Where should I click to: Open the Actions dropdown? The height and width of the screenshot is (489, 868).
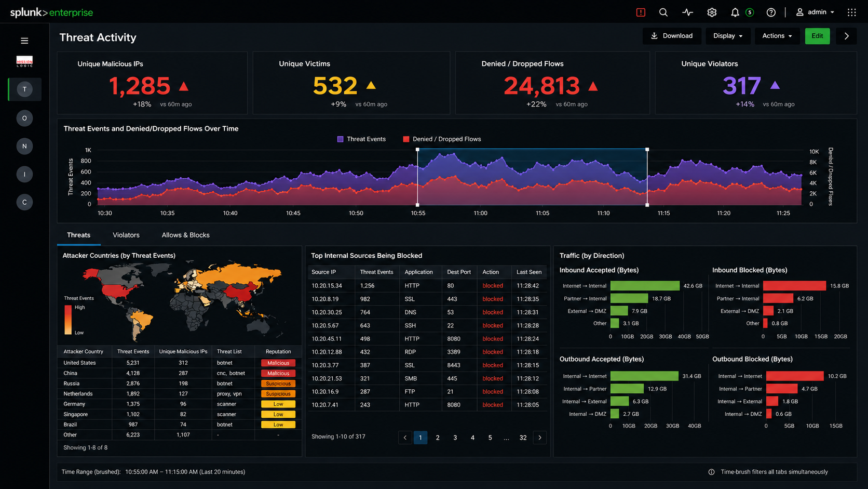pyautogui.click(x=777, y=36)
